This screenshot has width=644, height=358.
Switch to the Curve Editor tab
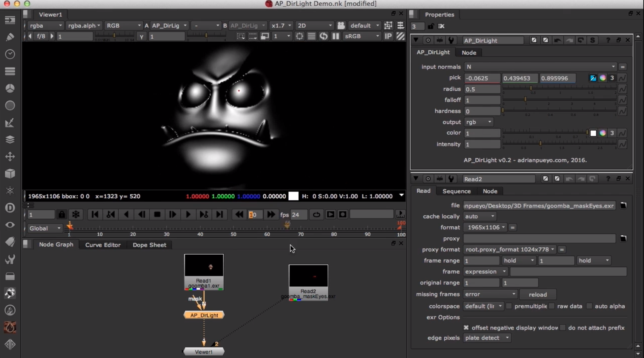coord(103,245)
